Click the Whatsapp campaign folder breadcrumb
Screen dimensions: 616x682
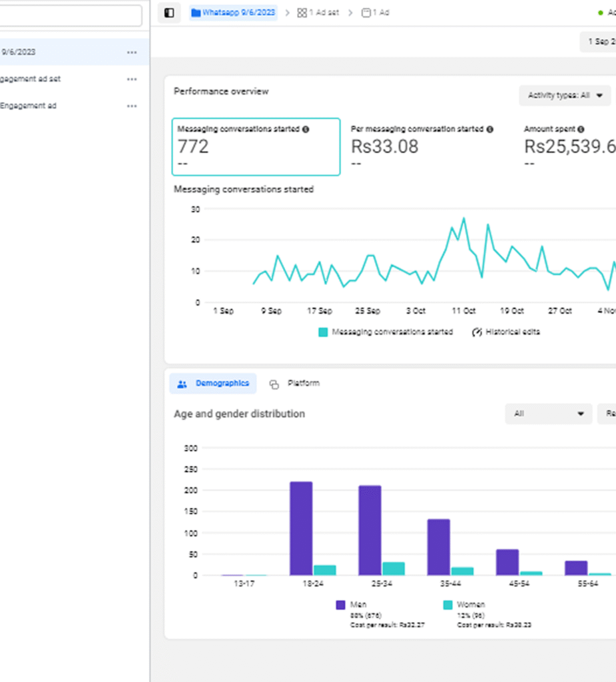[x=233, y=13]
